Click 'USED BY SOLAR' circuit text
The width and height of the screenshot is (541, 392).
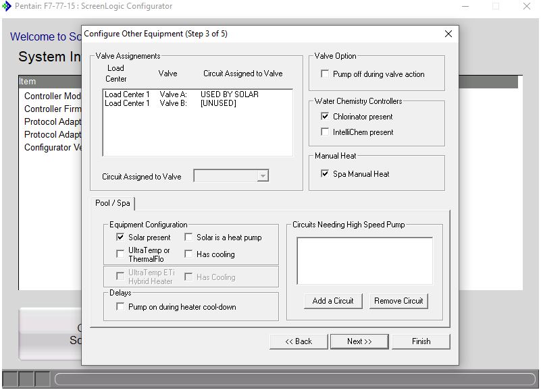tap(230, 94)
